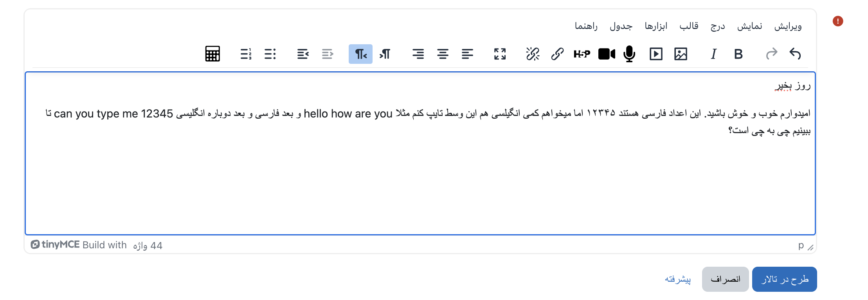Toggle right-to-left text direction
868x300 pixels.
(x=360, y=54)
